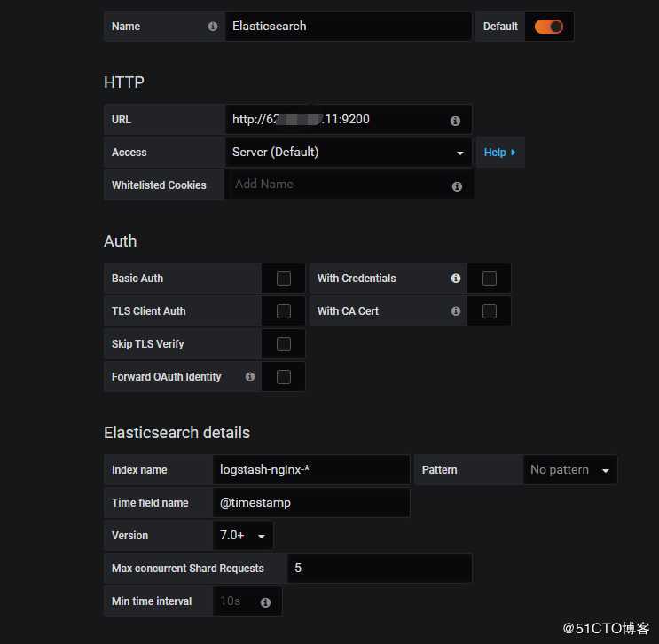Screen dimensions: 659x644
Task: Toggle the Default data source switch
Action: 548,27
